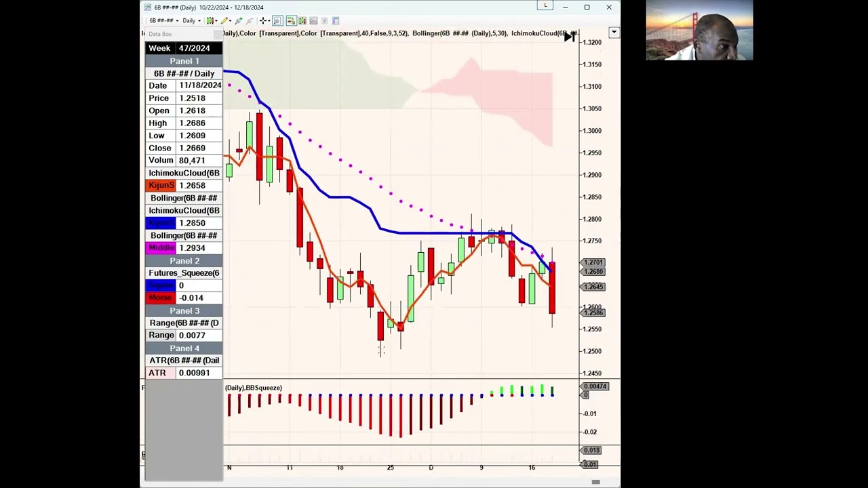Viewport: 868px width, 488px height.
Task: Open the crosshair cursor mode menu
Action: click(x=264, y=20)
